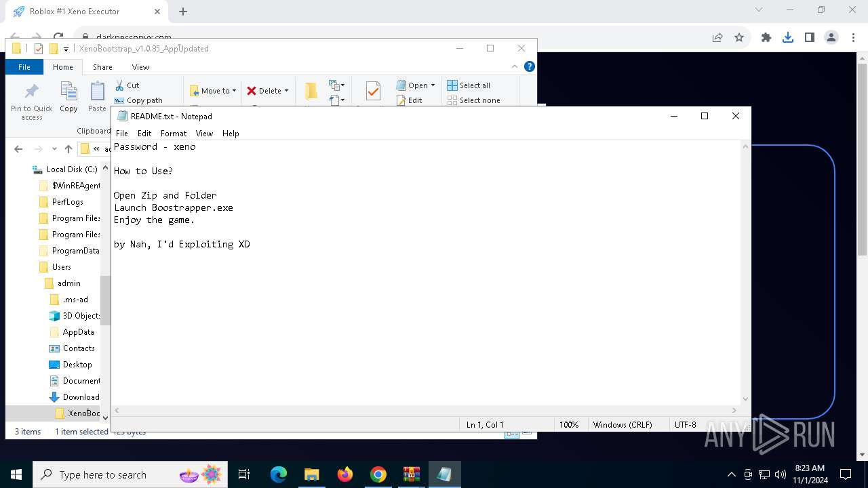Open Notepad Format menu
868x488 pixels.
(174, 134)
